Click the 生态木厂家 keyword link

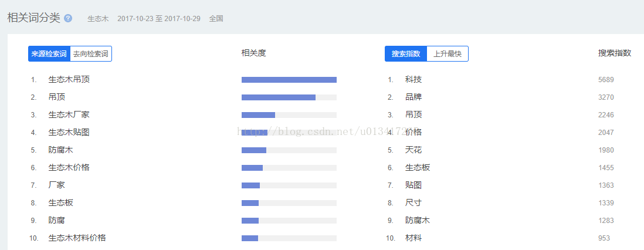pyautogui.click(x=69, y=115)
